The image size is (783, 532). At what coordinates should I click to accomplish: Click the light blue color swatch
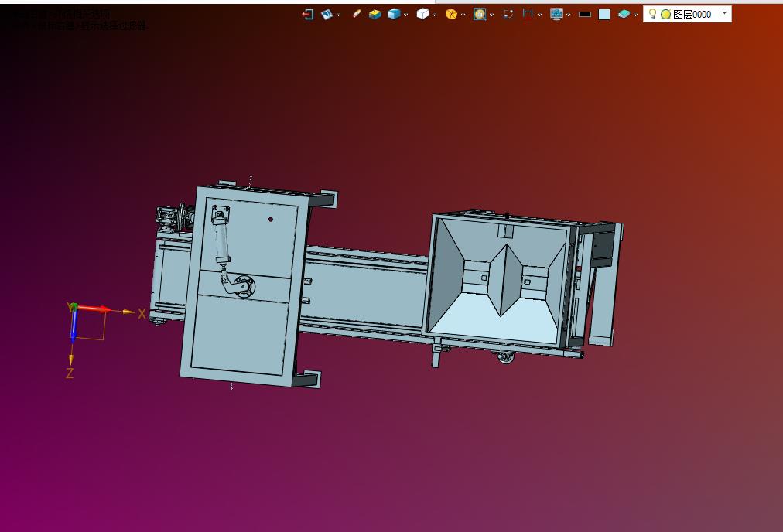[604, 14]
